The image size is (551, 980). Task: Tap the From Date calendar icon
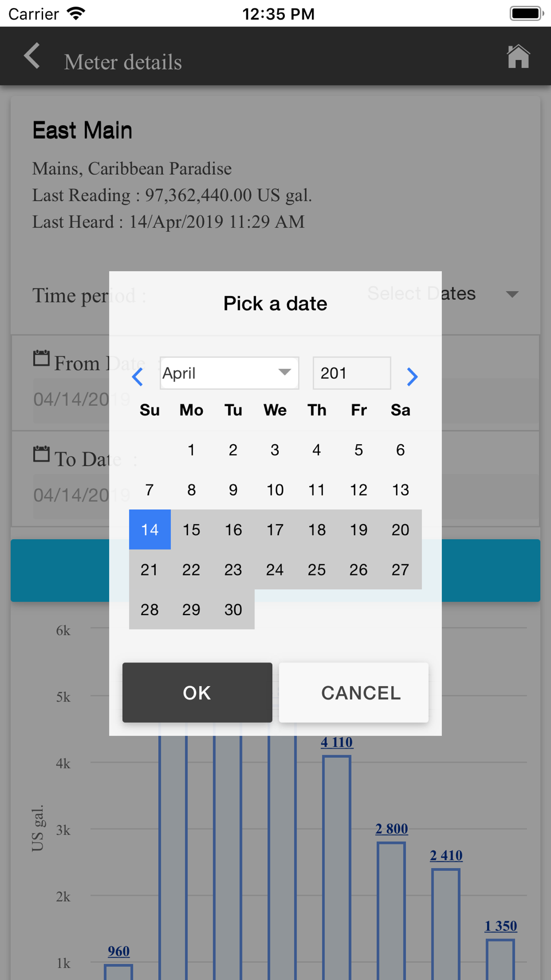point(41,359)
